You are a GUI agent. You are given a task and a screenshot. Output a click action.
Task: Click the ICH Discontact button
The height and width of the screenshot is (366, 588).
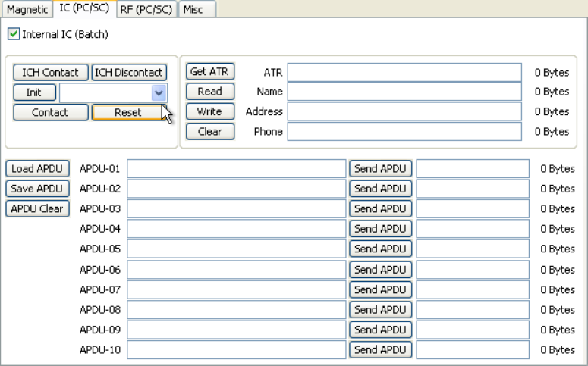pyautogui.click(x=129, y=72)
